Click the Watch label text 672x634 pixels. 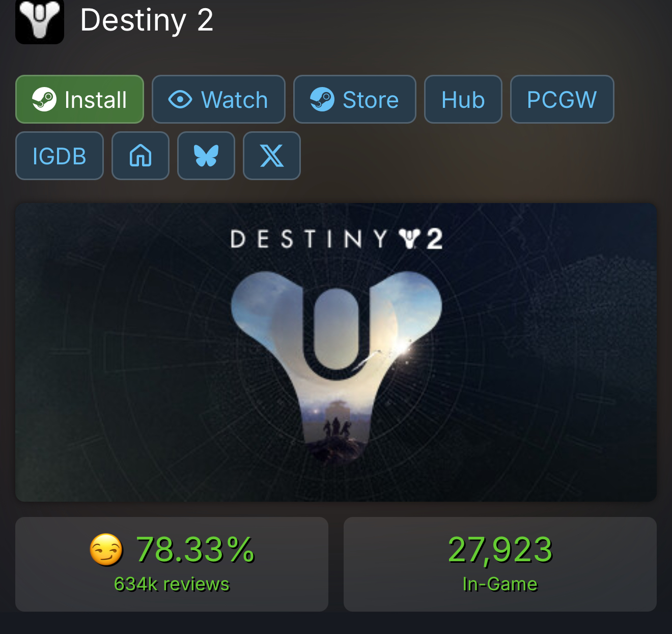point(235,100)
